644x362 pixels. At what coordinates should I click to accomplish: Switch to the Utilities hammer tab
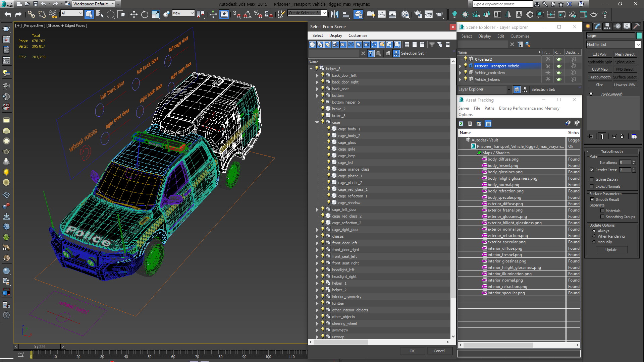pos(636,26)
